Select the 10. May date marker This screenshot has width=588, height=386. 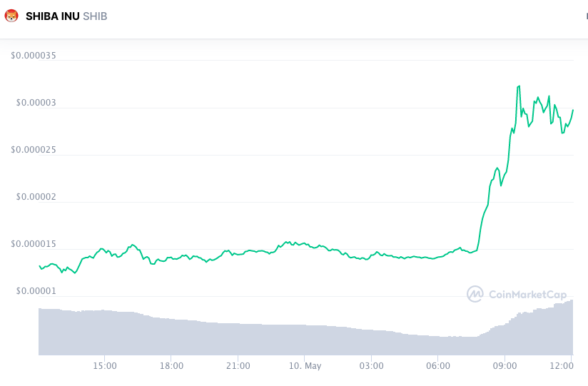tap(305, 366)
